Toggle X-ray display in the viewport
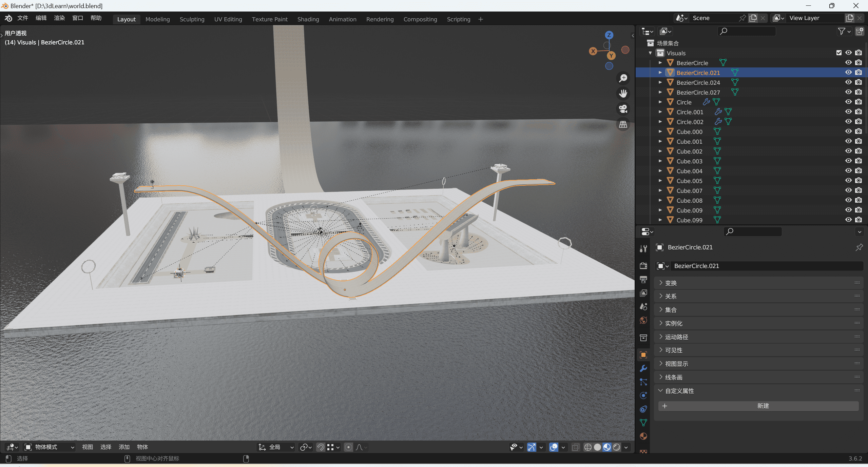The image size is (868, 467). pos(575,447)
